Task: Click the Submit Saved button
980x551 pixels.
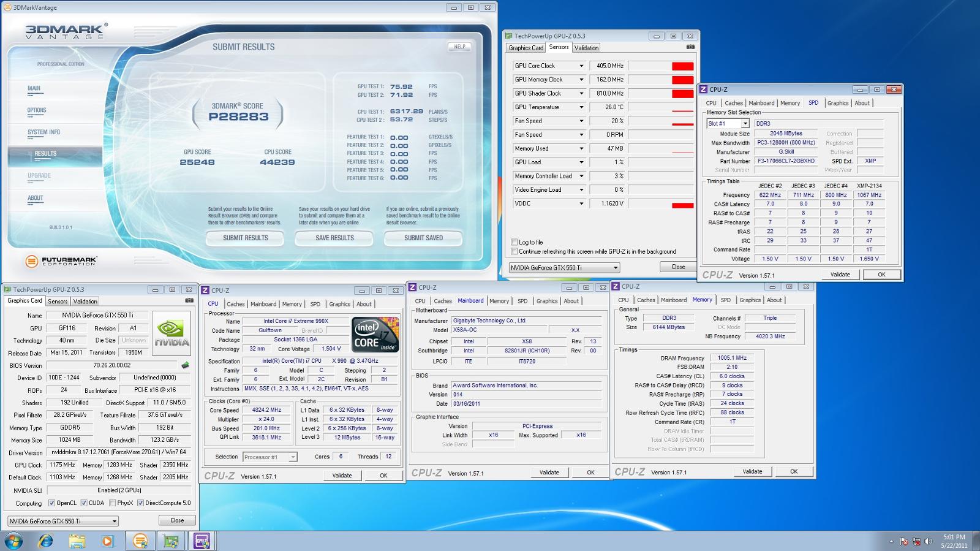Action: (x=423, y=238)
